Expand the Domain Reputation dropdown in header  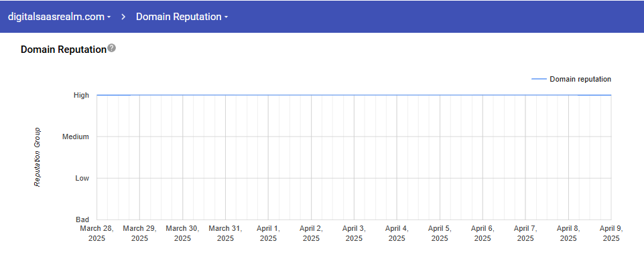click(182, 17)
